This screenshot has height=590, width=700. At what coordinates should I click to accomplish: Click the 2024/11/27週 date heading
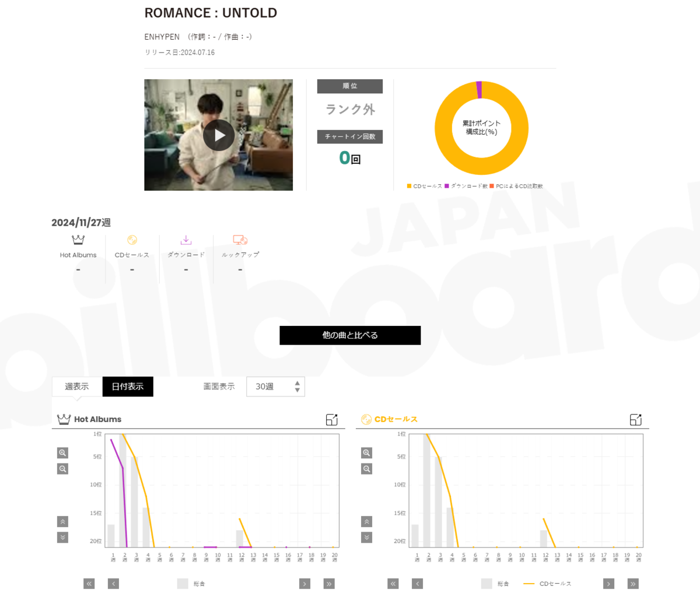[81, 223]
